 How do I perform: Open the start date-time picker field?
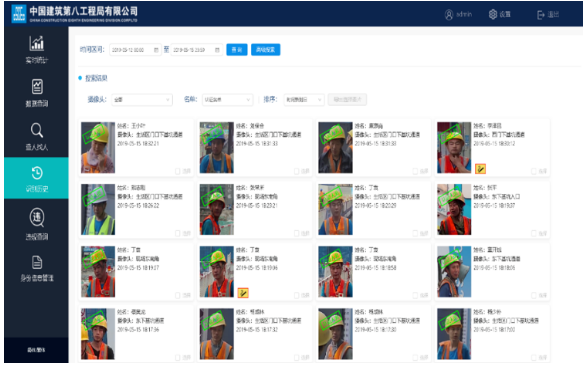tap(135, 50)
